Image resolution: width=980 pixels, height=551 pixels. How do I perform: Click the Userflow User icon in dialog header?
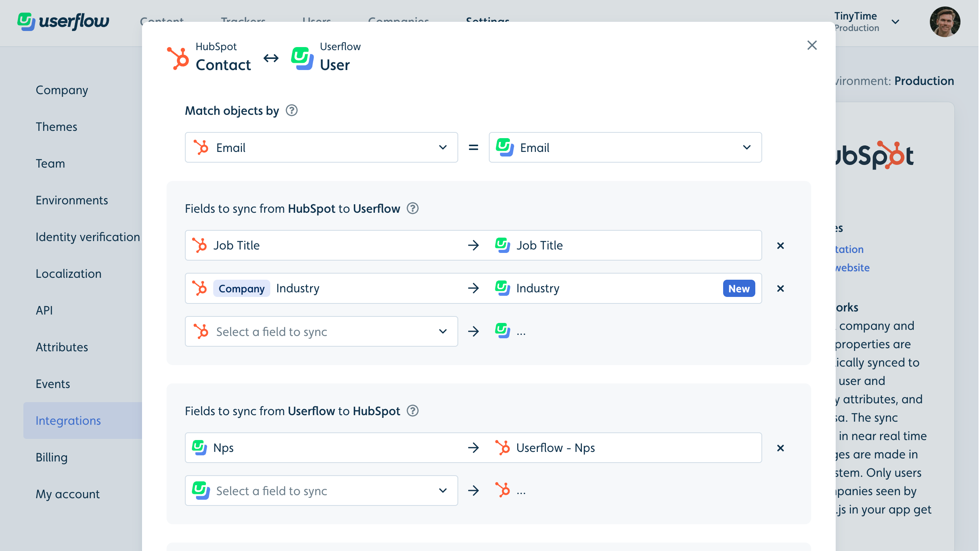click(302, 58)
